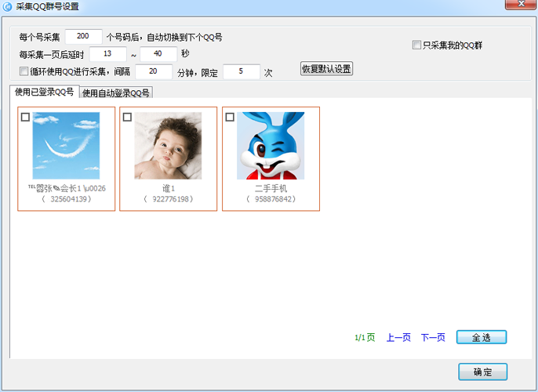Switch to the 使用自动登录QQ号 tab

coord(116,93)
